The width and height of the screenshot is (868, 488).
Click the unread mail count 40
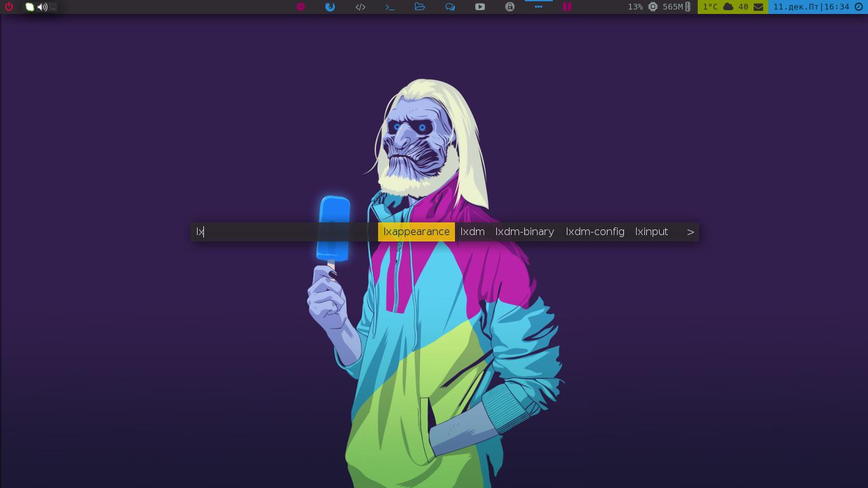click(x=743, y=7)
